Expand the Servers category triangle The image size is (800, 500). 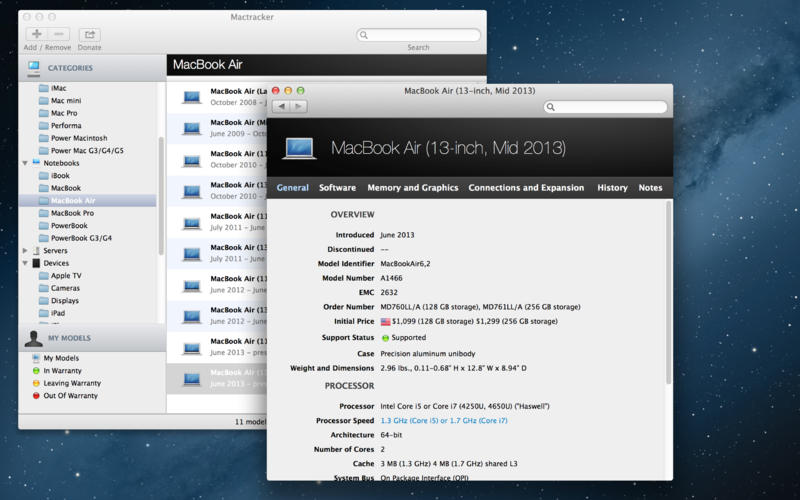point(25,251)
